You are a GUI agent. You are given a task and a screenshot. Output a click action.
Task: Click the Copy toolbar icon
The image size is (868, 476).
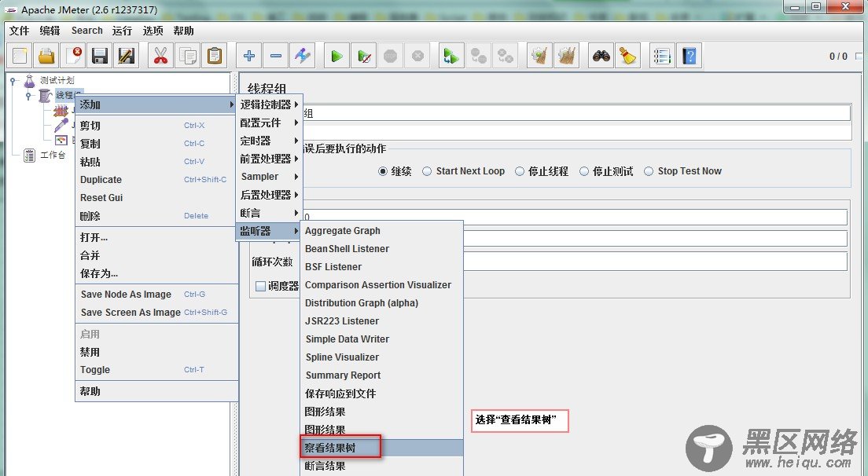coord(188,56)
